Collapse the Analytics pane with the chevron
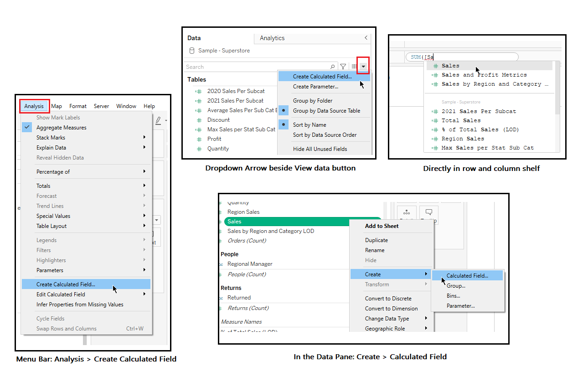 point(366,38)
